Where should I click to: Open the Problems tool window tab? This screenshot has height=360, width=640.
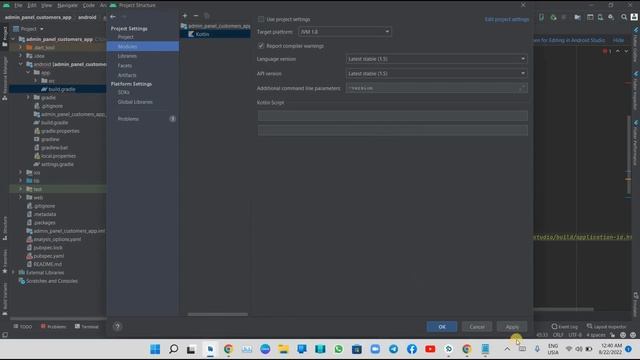coord(53,327)
